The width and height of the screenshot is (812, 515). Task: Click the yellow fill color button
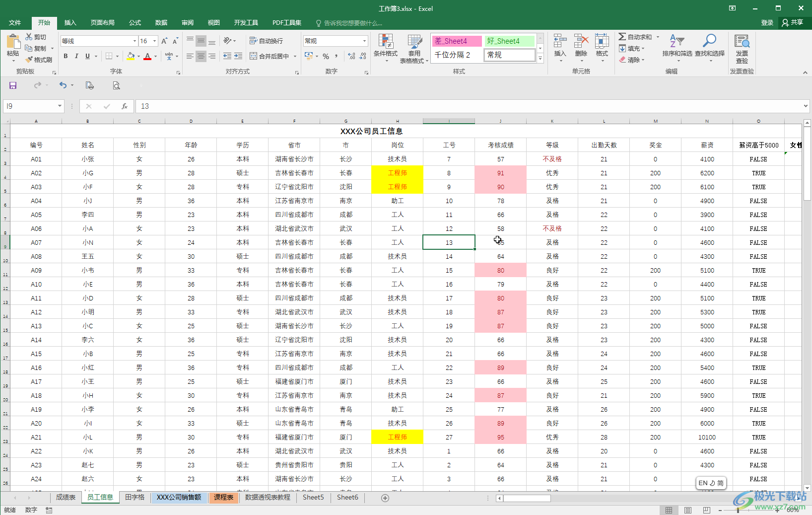coord(131,56)
